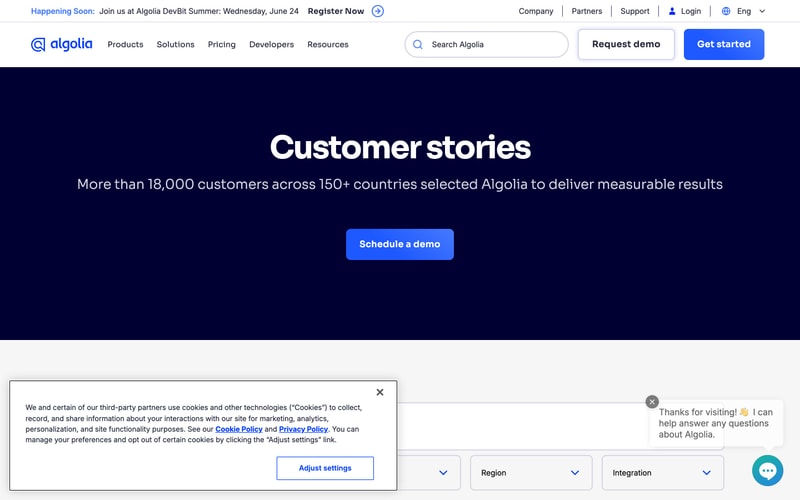Screen dimensions: 800x500
Task: Open the Region filter dropdown
Action: 531,473
